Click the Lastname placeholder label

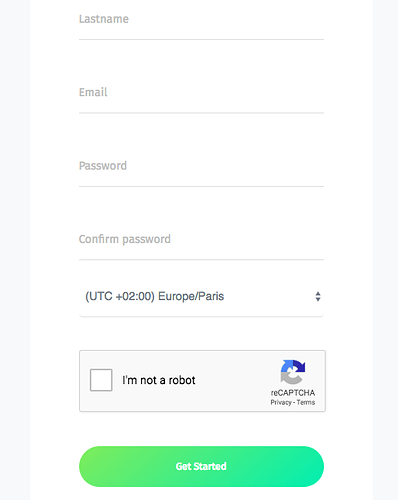click(104, 19)
